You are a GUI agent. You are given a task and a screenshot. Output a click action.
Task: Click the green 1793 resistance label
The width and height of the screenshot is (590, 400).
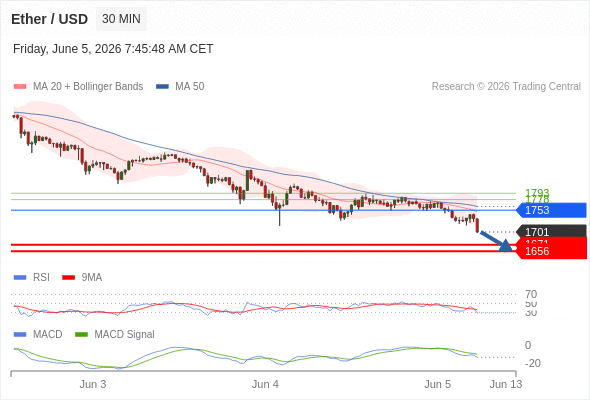537,192
